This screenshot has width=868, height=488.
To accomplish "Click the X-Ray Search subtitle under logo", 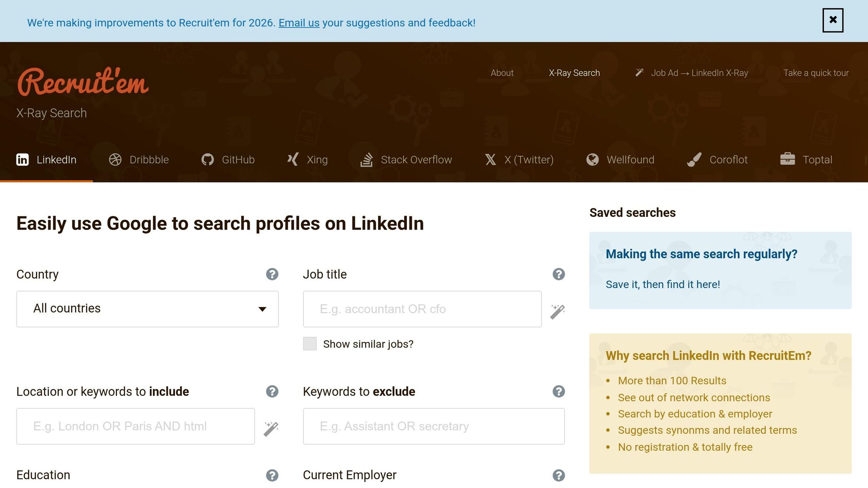I will pyautogui.click(x=51, y=113).
